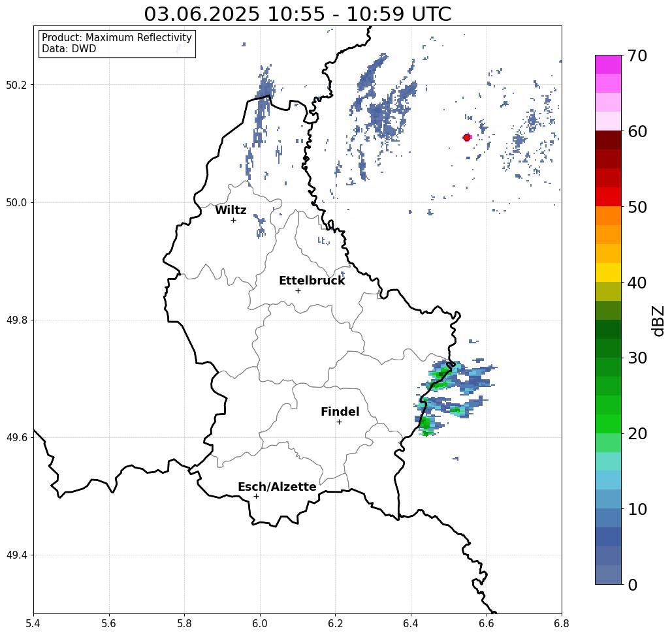The image size is (672, 635).
Task: Click the 0 value on colorbar
Action: pyautogui.click(x=633, y=585)
